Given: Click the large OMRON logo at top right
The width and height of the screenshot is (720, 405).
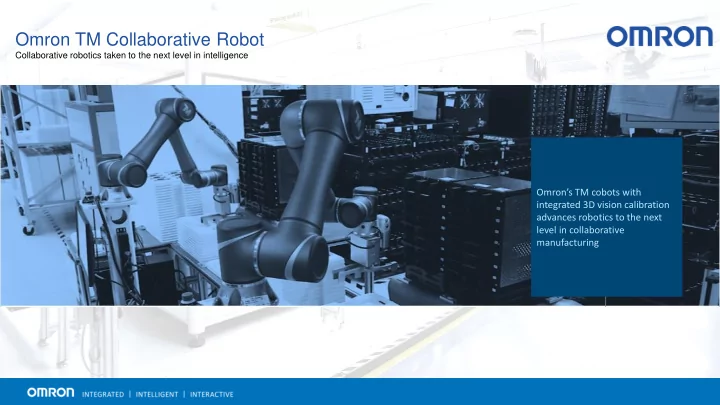Looking at the screenshot, I should click(659, 36).
